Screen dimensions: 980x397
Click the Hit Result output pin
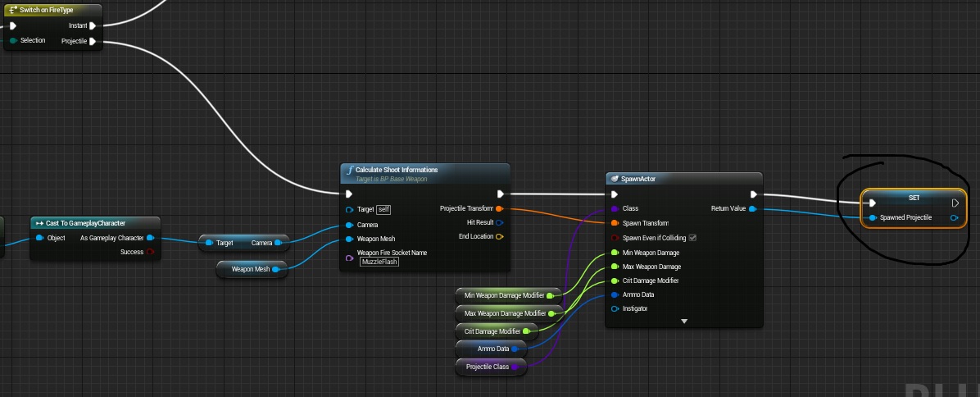point(499,222)
